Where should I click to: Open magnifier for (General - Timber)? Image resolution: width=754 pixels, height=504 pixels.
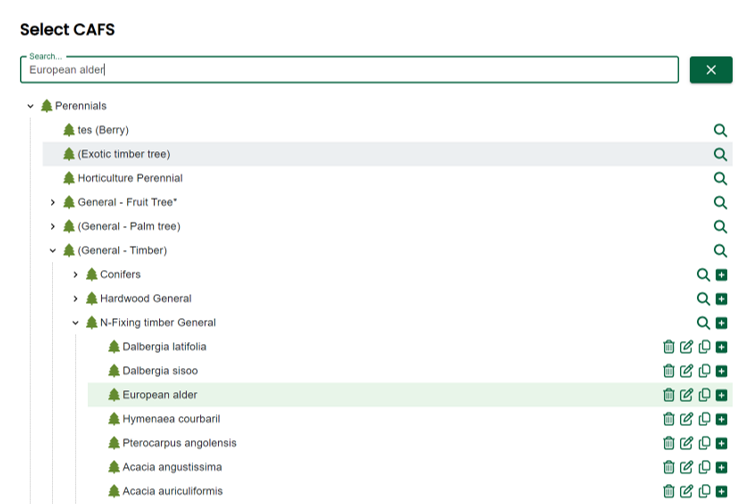(x=720, y=251)
